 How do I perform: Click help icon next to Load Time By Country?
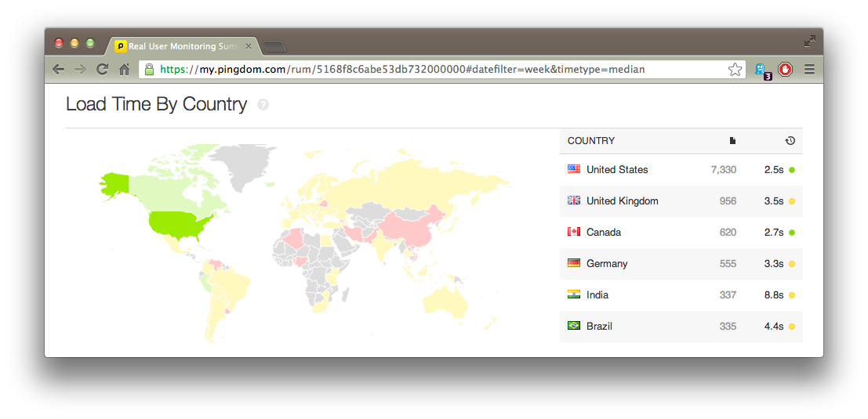coord(263,104)
